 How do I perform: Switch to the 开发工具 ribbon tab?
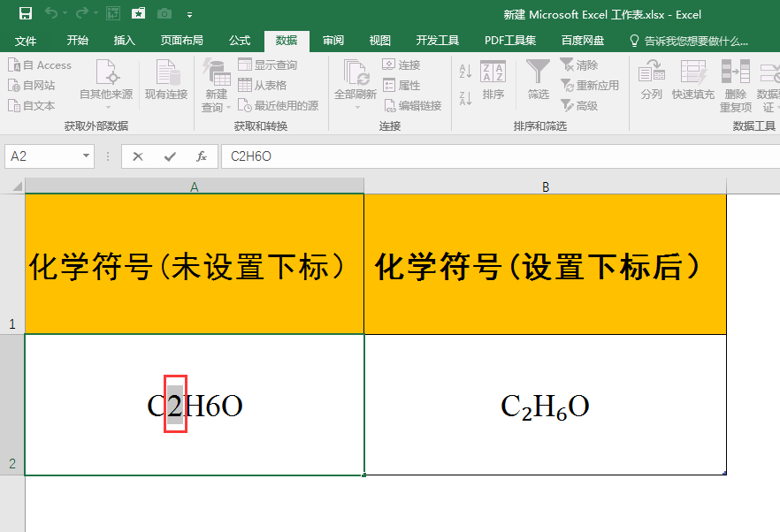437,41
